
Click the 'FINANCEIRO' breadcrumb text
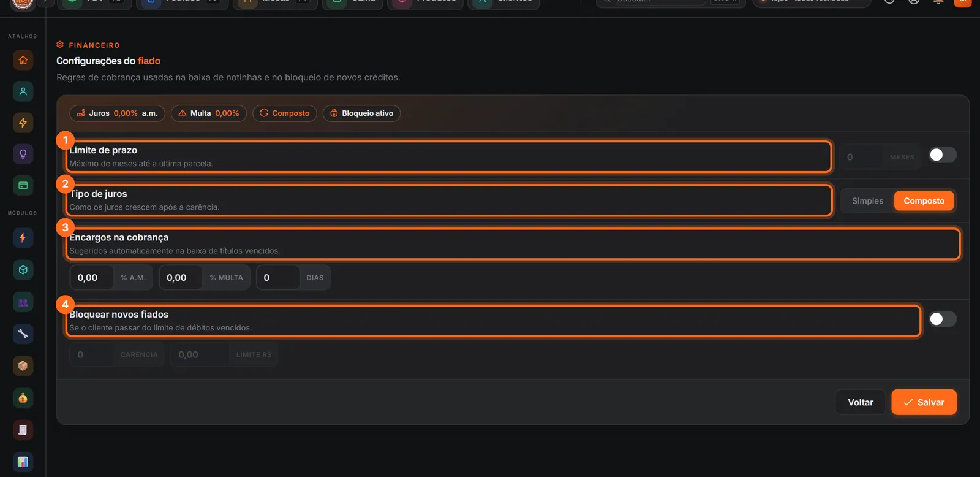[x=94, y=45]
